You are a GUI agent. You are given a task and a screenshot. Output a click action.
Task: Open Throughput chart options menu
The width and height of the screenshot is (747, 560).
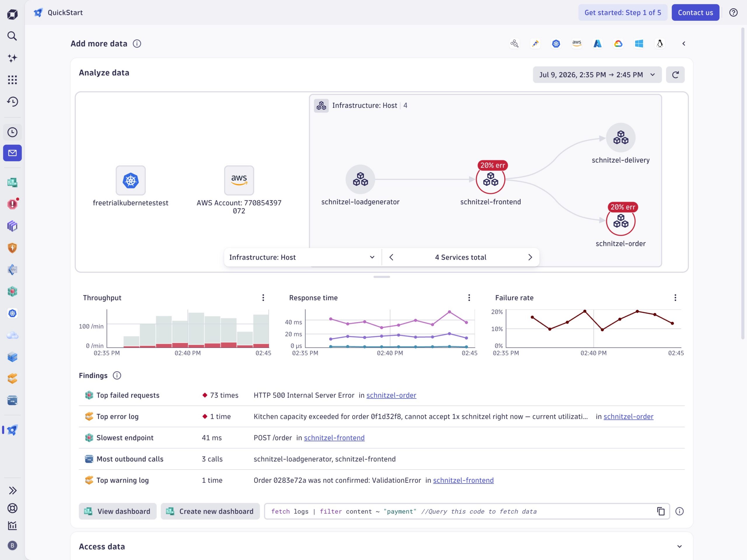263,297
